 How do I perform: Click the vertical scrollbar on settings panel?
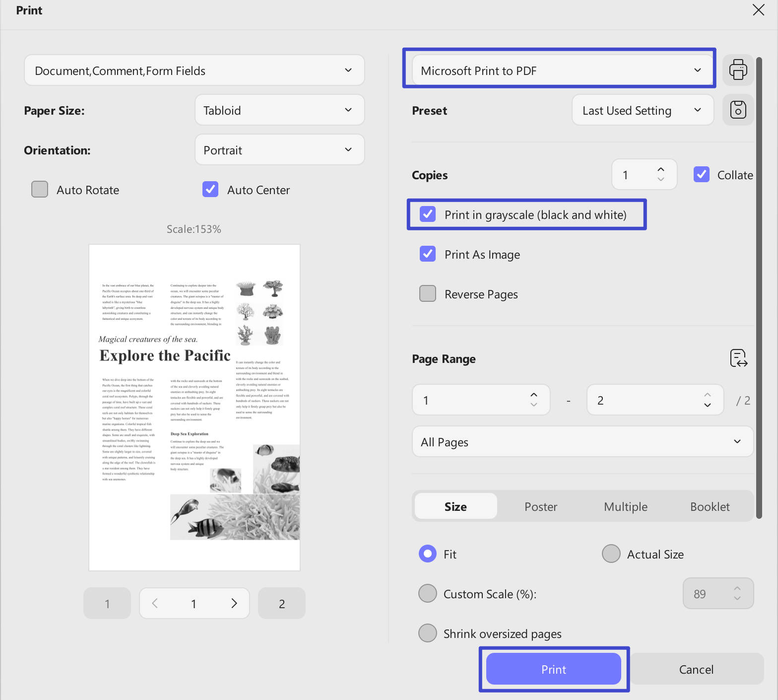coord(759,288)
